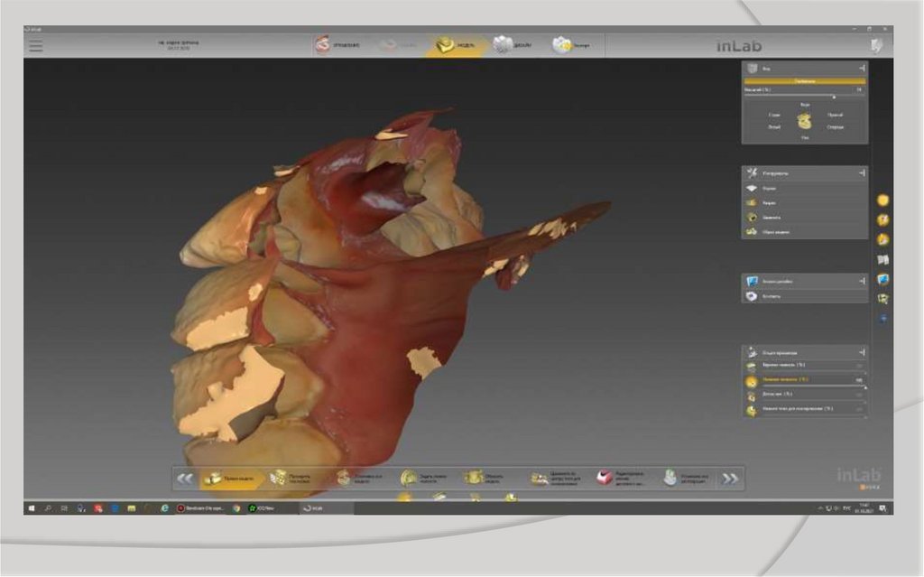
Task: Go to previous step with left double-arrow
Action: point(185,479)
